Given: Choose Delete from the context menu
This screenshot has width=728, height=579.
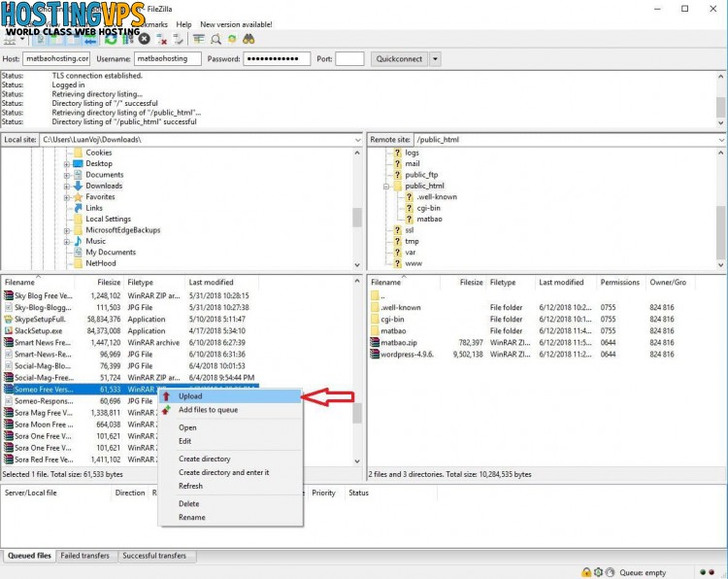Looking at the screenshot, I should click(x=230, y=504).
